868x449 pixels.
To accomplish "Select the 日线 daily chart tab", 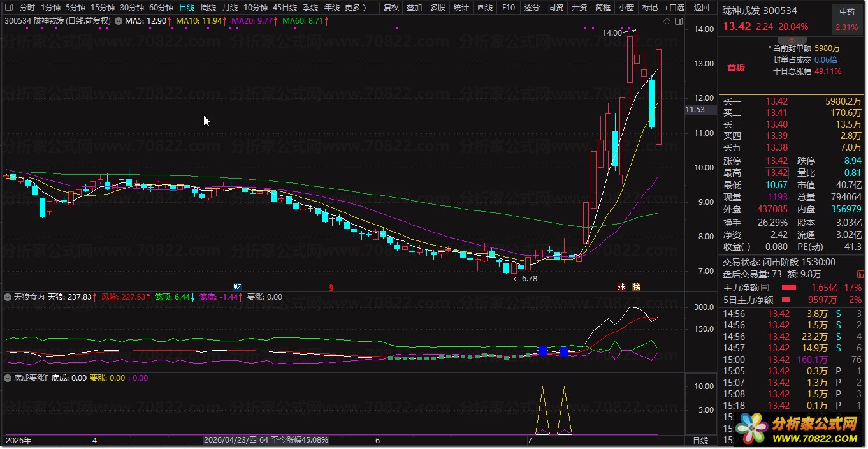I will click(187, 8).
